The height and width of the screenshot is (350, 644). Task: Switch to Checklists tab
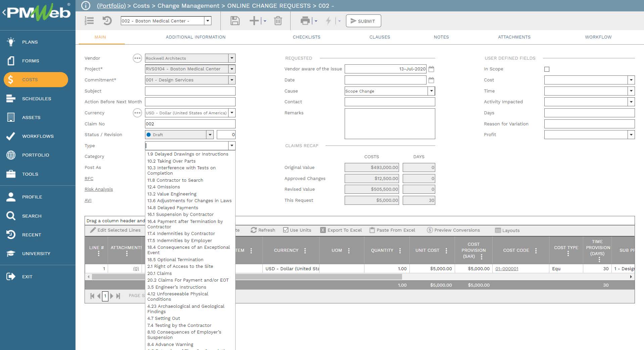pyautogui.click(x=306, y=37)
